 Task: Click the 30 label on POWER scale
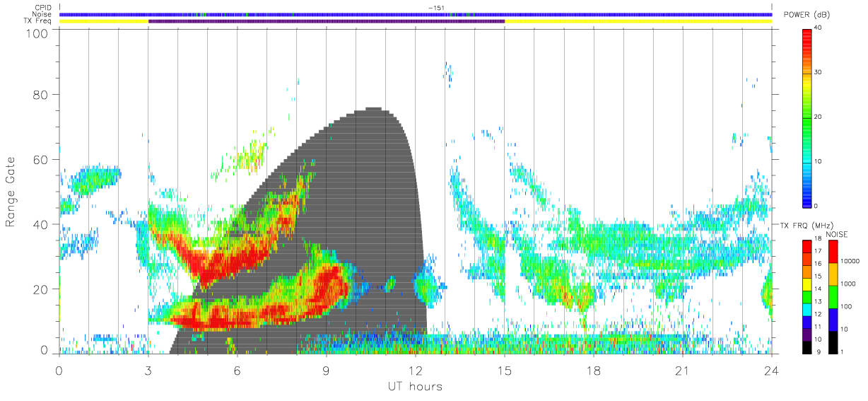point(816,73)
